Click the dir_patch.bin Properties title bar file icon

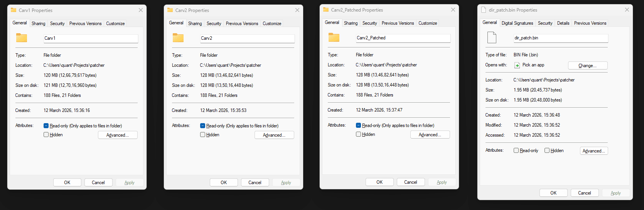[484, 10]
